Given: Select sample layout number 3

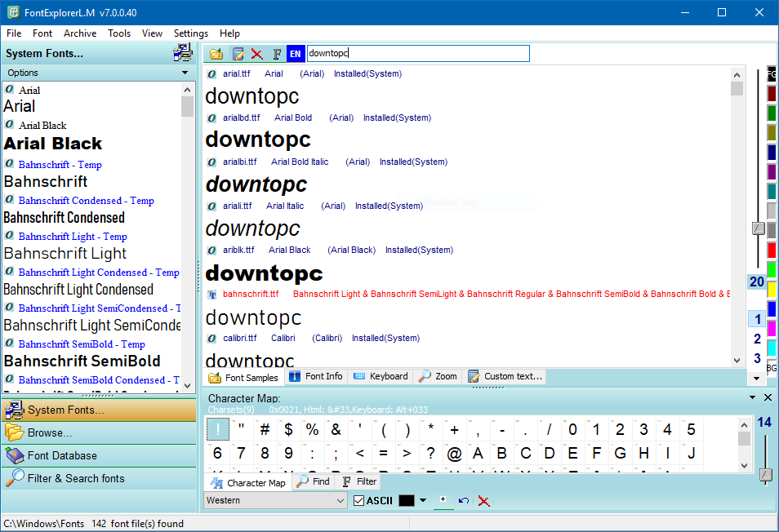Looking at the screenshot, I should coord(757,358).
